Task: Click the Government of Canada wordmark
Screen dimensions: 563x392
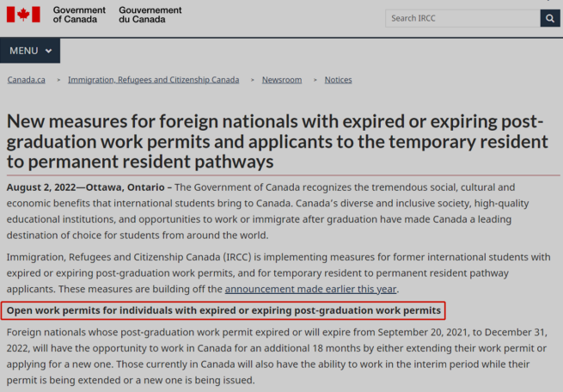Action: point(79,15)
